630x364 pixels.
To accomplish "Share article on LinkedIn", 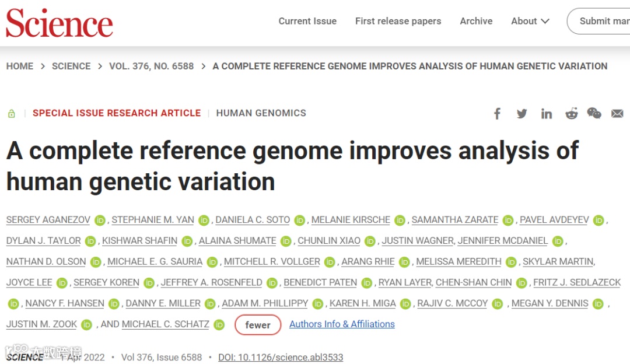I will [546, 114].
